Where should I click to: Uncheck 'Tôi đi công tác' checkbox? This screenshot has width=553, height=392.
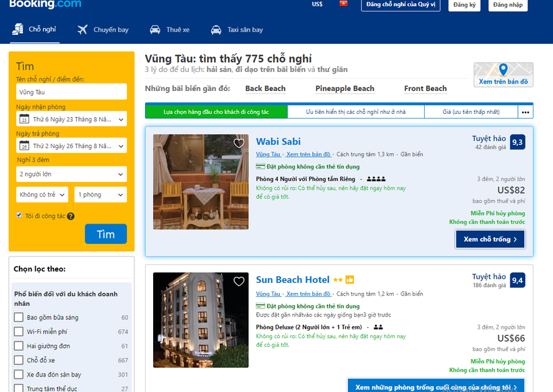(x=19, y=215)
